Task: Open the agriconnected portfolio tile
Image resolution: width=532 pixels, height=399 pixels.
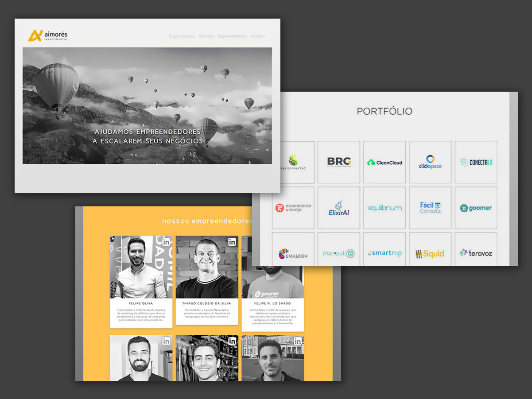Action: (293, 163)
